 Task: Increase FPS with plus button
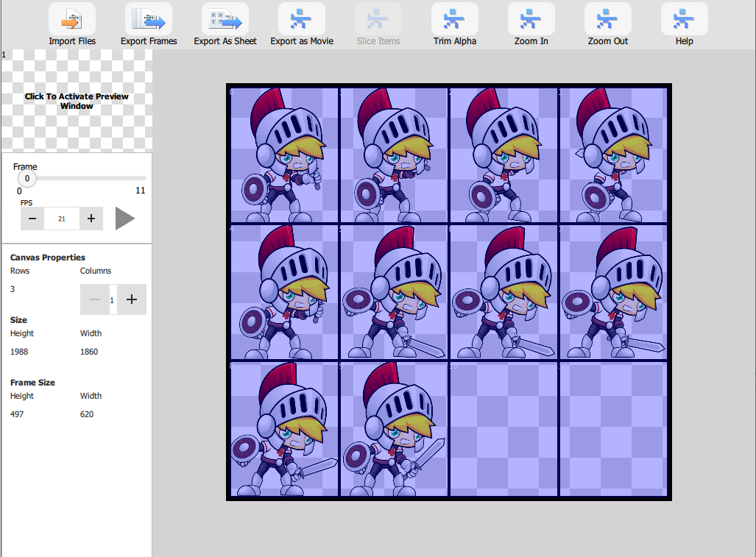[91, 219]
